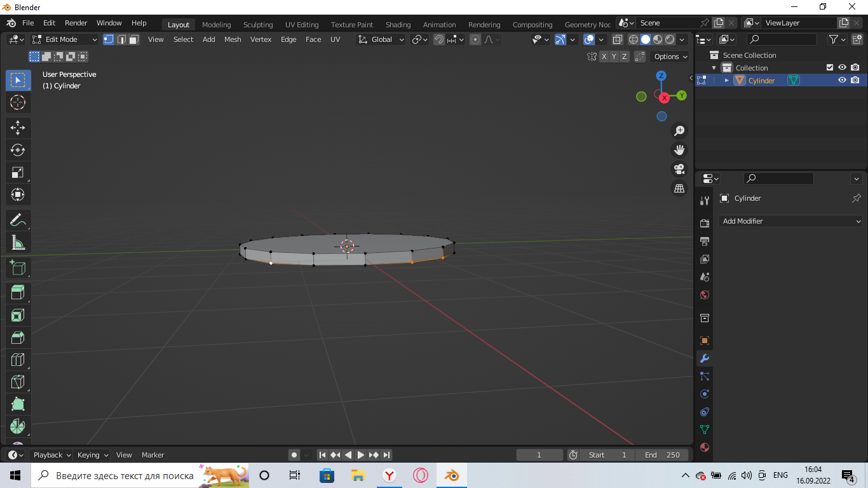Screen dimensions: 868x488
Task: Click the Zoom magnifier viewport icon
Action: [x=679, y=131]
